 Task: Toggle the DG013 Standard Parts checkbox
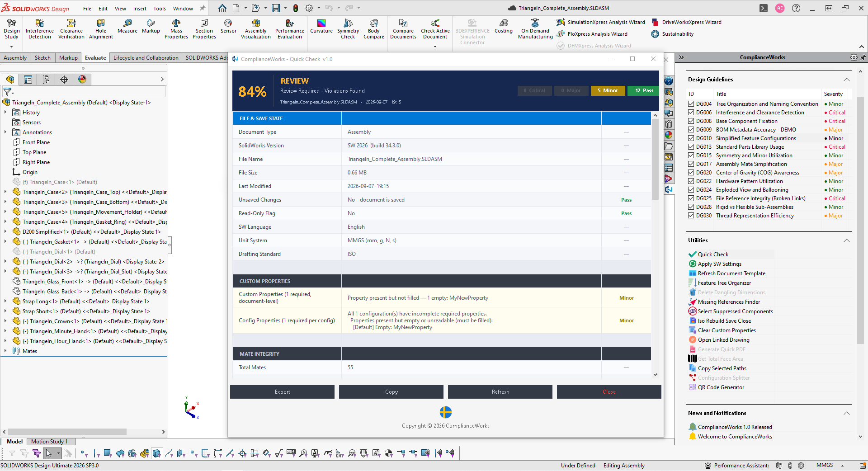point(691,147)
